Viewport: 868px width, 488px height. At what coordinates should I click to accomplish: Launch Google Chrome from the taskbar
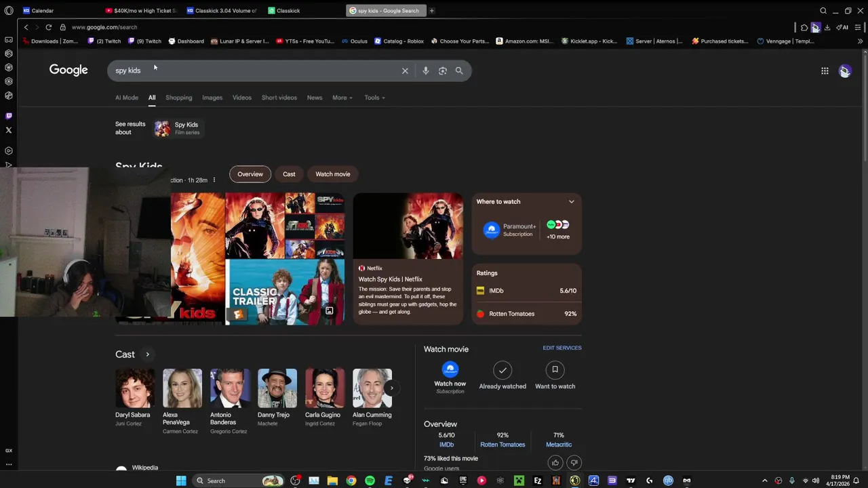coord(351,481)
